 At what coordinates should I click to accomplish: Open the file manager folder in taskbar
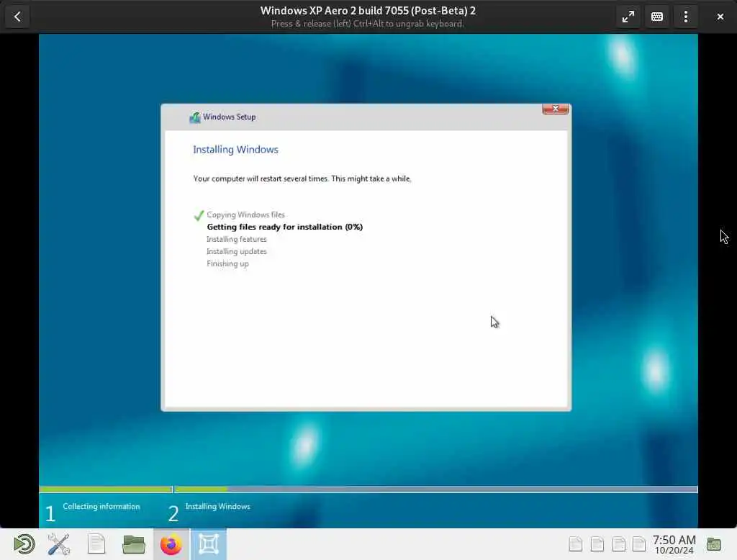tap(133, 544)
